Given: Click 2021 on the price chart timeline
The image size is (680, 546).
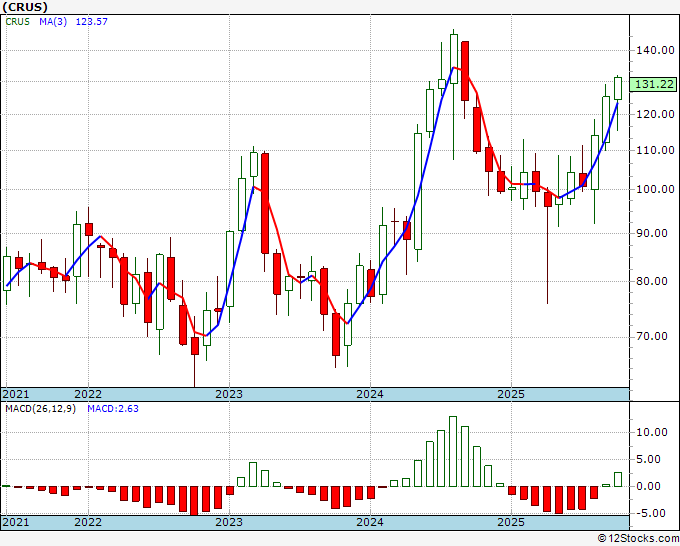Looking at the screenshot, I should pos(16,394).
